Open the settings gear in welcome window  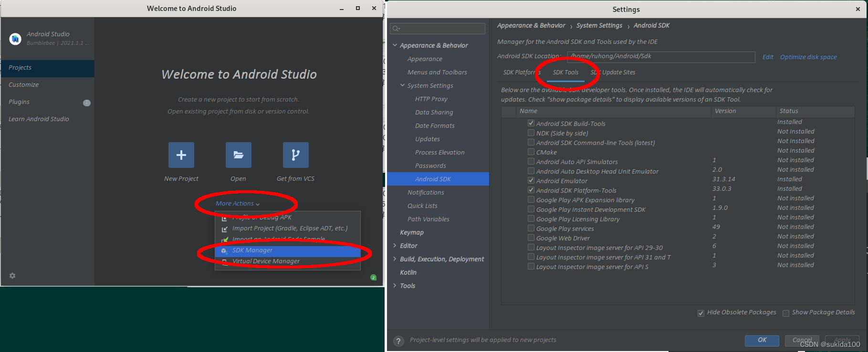[12, 276]
